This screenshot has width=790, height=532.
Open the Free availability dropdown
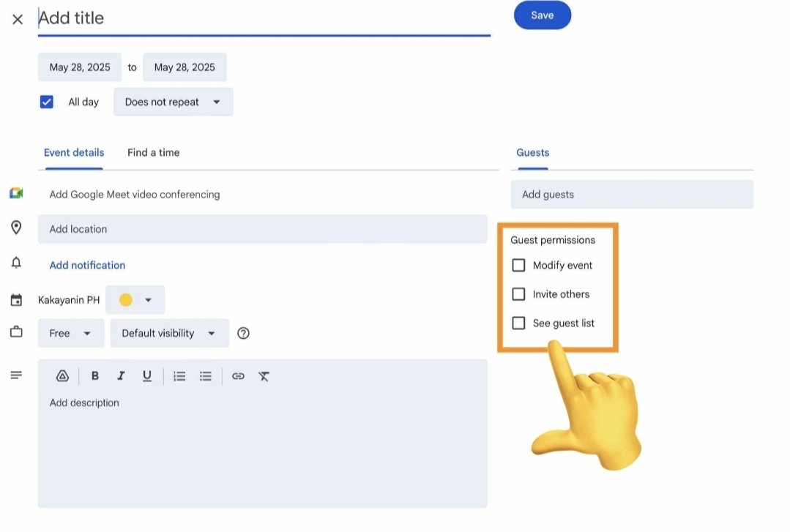[x=71, y=334]
